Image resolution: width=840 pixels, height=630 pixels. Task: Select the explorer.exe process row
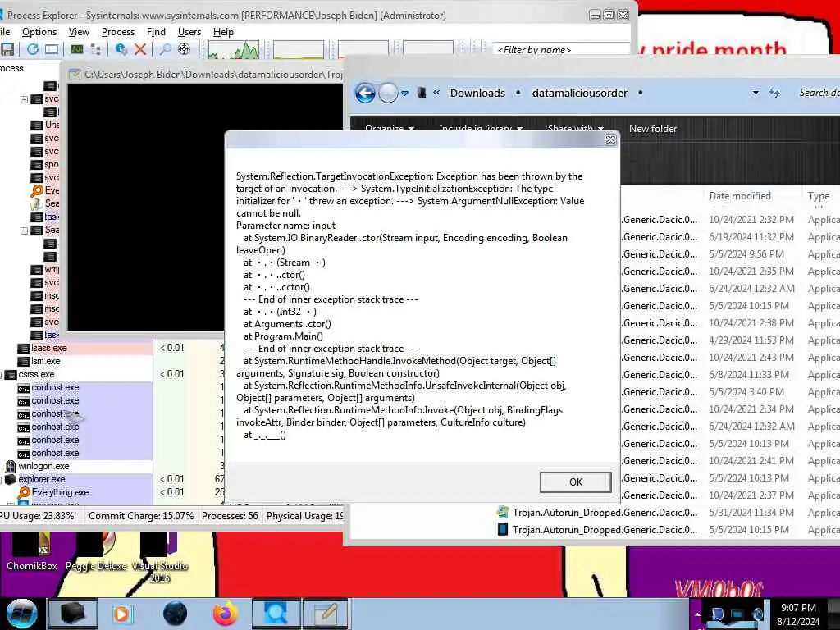pos(76,479)
